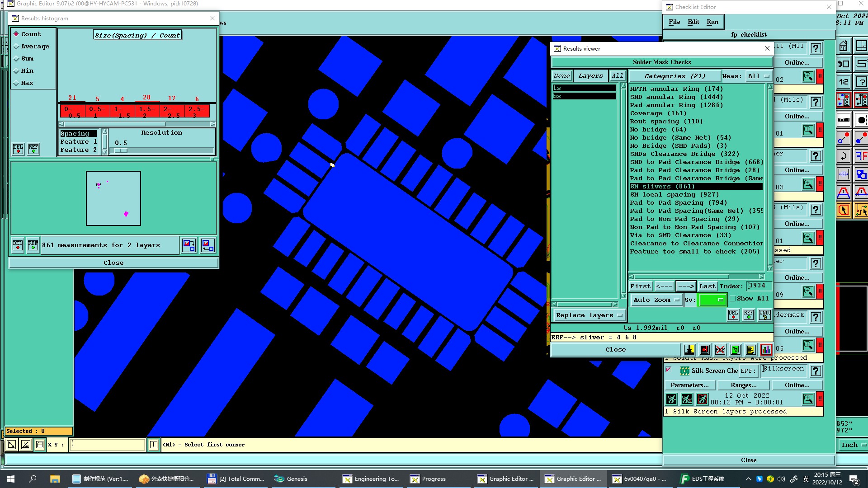Screen dimensions: 868x488
Task: Select Pad to Pad Spacing (794) category
Action: coord(678,203)
